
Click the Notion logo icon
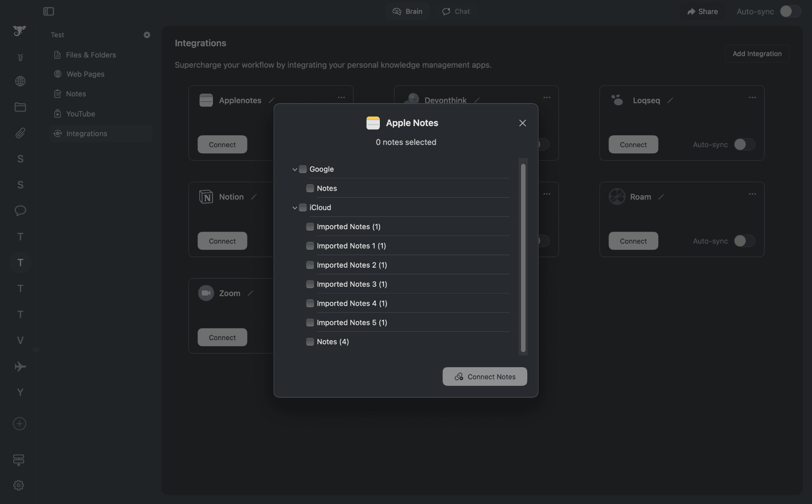[206, 197]
